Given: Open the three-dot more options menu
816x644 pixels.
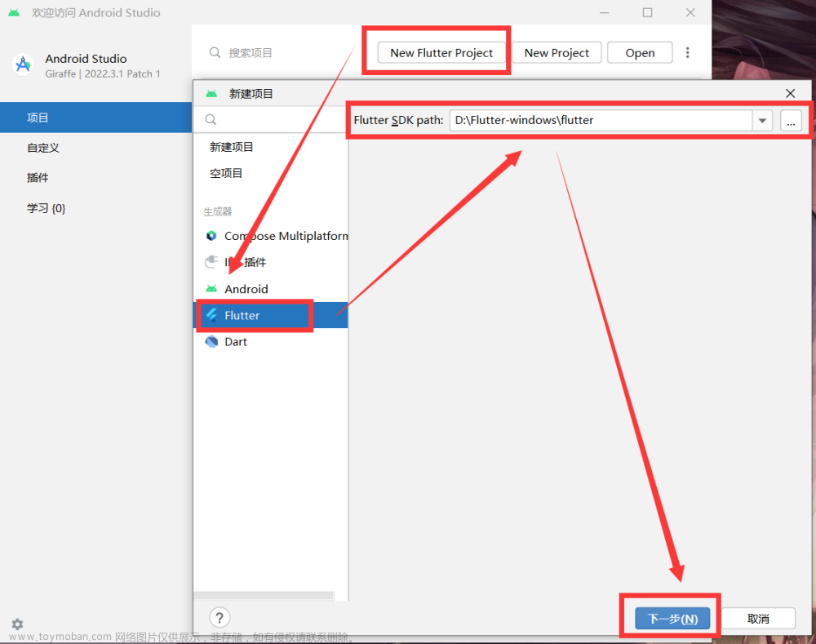Looking at the screenshot, I should (687, 52).
